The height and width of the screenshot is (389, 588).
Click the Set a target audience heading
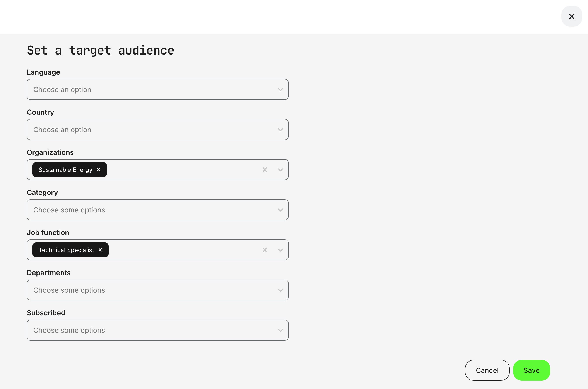(x=100, y=50)
